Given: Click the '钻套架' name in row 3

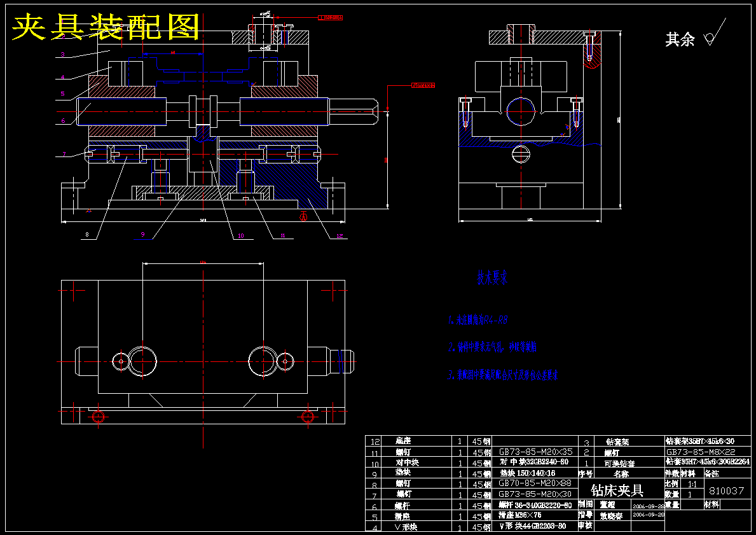Looking at the screenshot, I should [x=618, y=441].
